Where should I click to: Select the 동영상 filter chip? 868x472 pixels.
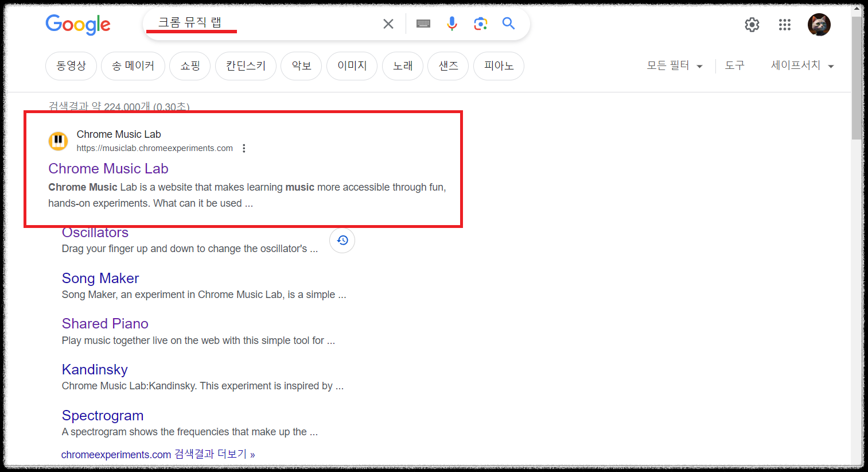(71, 66)
